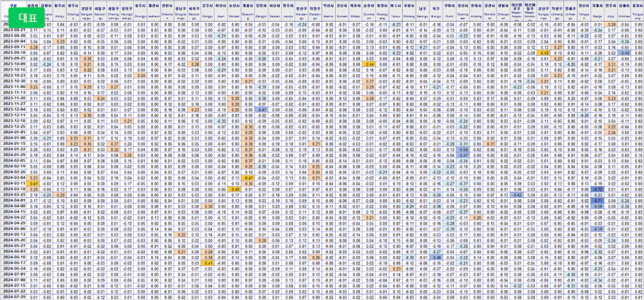Select blue -0.46 cell in 2024-06-10 row

pyautogui.click(x=435, y=257)
